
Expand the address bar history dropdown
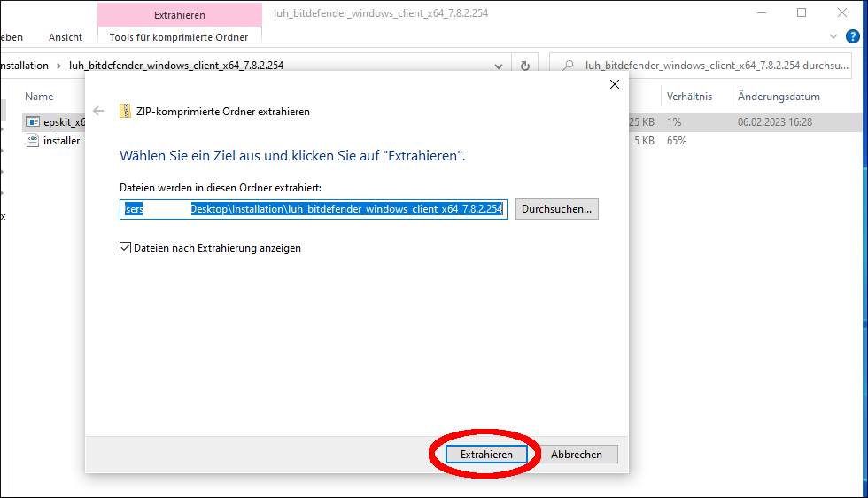pos(498,66)
